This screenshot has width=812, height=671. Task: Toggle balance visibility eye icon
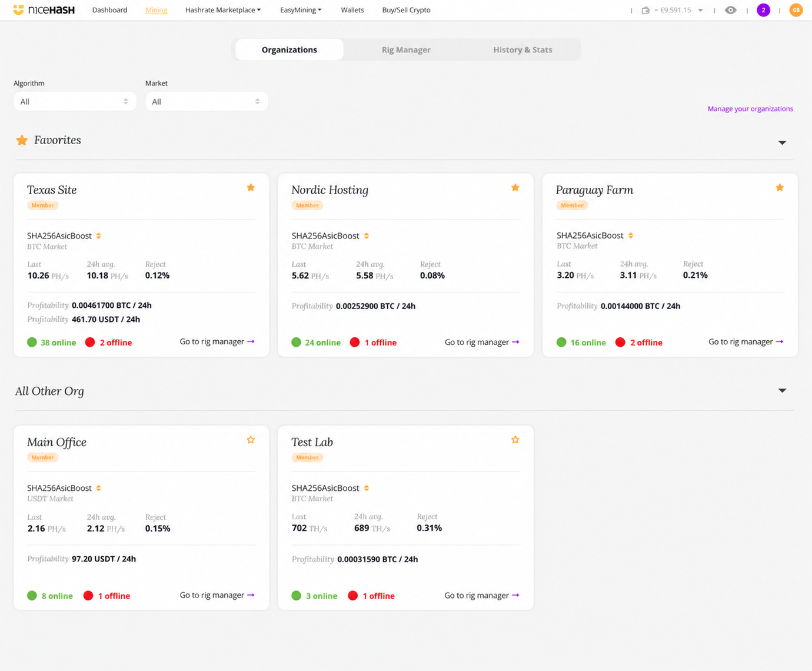click(730, 10)
